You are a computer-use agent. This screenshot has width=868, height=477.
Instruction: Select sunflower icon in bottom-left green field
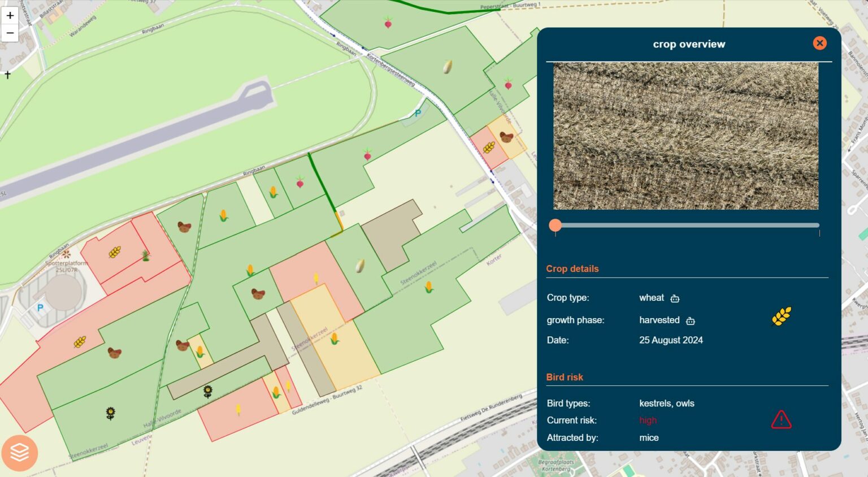click(111, 414)
